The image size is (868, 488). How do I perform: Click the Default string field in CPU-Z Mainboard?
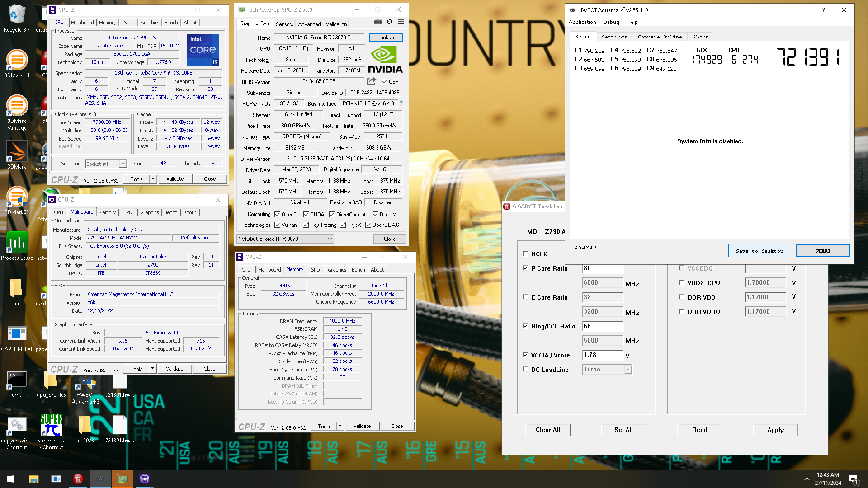click(195, 238)
